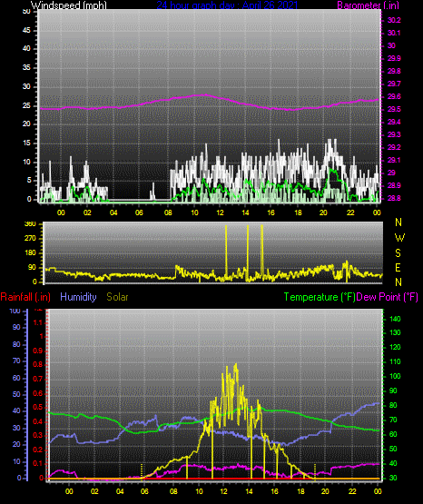The width and height of the screenshot is (423, 504).
Task: Select the 'Humidity' legend label
Action: click(x=78, y=297)
